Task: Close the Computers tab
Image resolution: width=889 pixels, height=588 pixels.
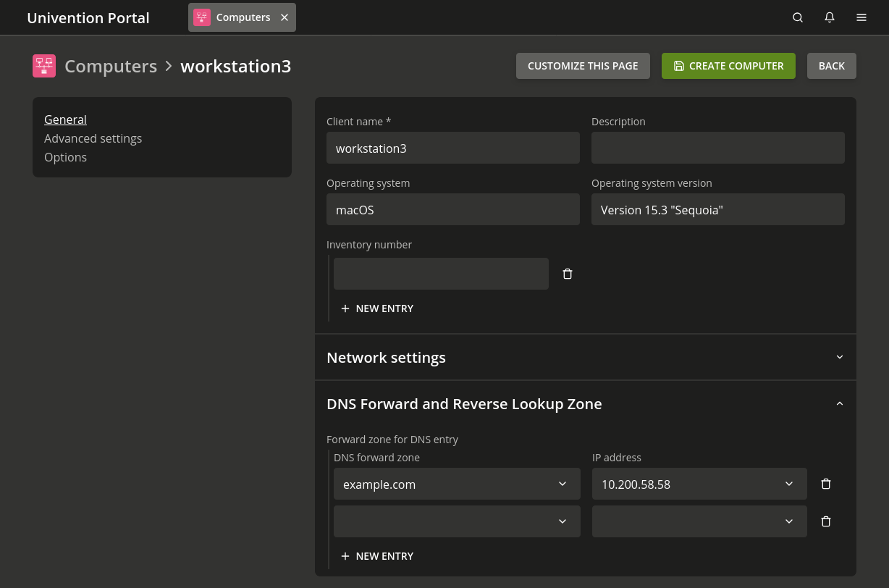Action: click(x=285, y=17)
